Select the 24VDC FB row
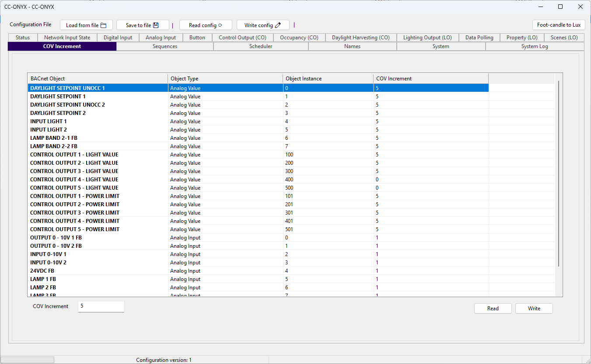This screenshot has height=364, width=591. pos(258,271)
